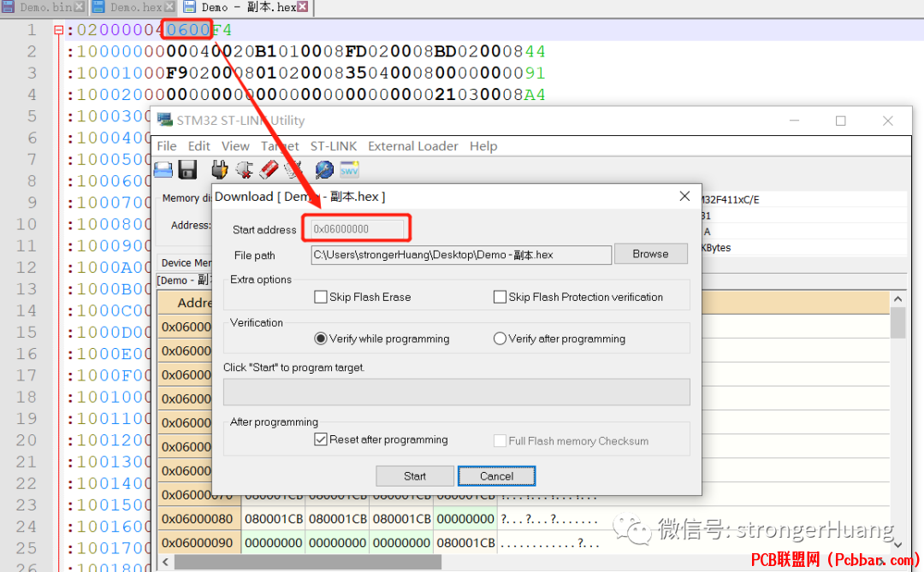The image size is (924, 572).
Task: Click ASCII text of row 0x06000090
Action: (x=549, y=543)
